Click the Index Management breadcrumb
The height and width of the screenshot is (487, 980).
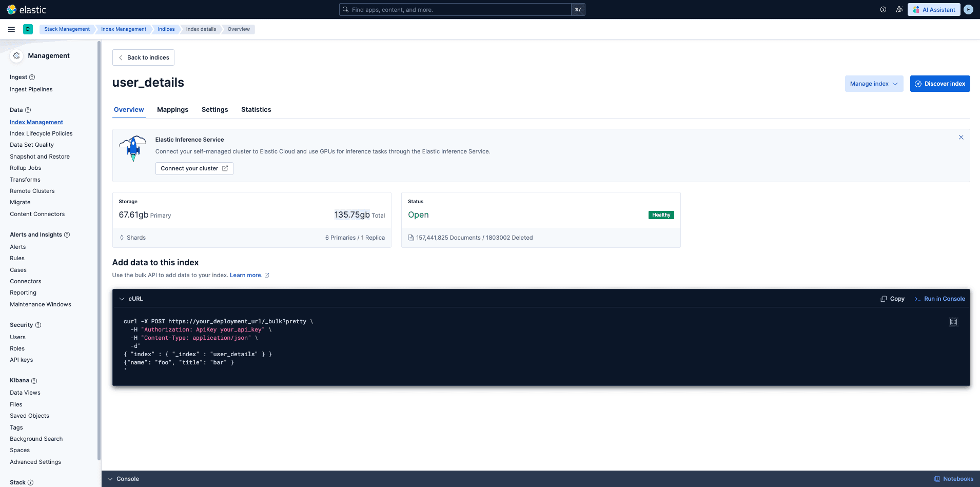tap(124, 29)
